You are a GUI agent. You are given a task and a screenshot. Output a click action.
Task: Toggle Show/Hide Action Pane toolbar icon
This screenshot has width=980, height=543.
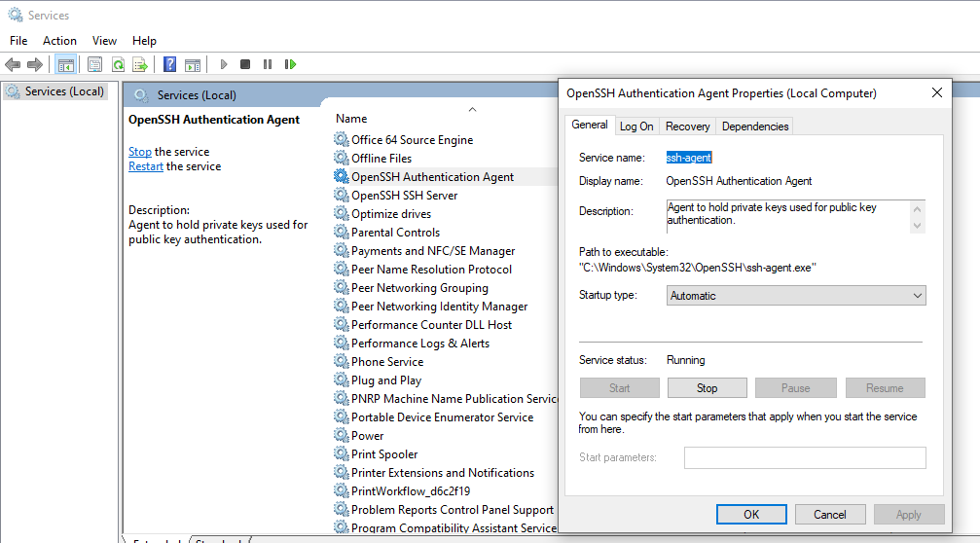(193, 64)
